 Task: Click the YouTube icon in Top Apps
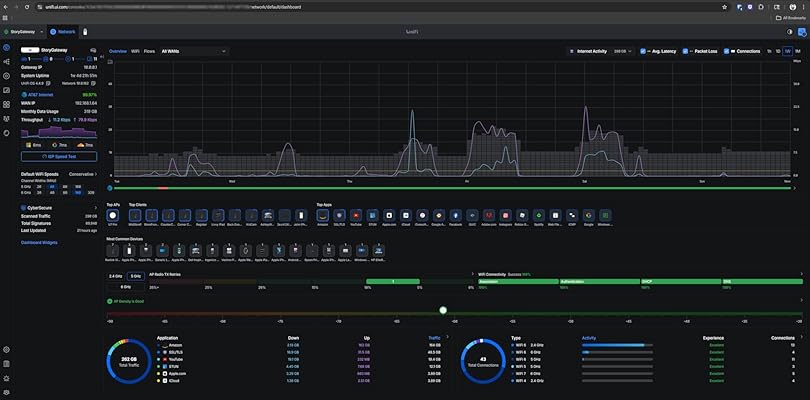tap(356, 215)
